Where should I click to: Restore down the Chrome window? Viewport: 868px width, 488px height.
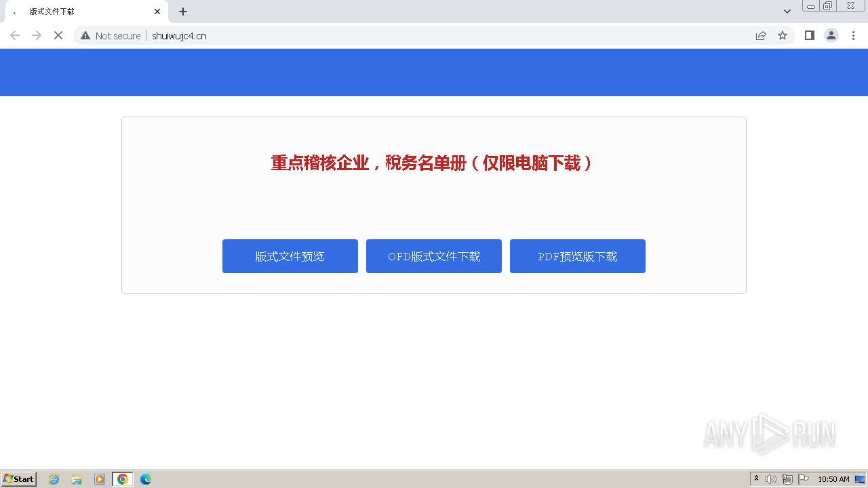click(828, 6)
